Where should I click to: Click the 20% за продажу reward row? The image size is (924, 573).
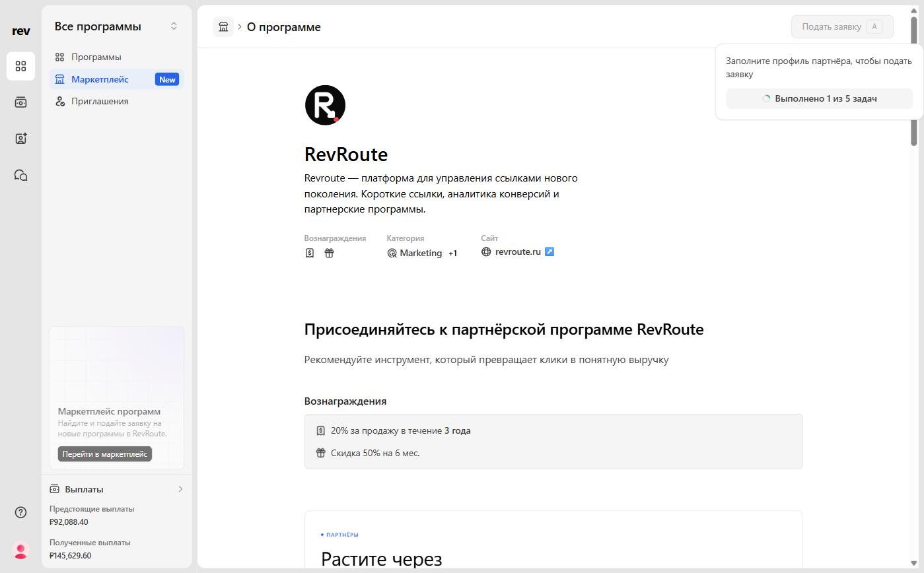pos(401,430)
